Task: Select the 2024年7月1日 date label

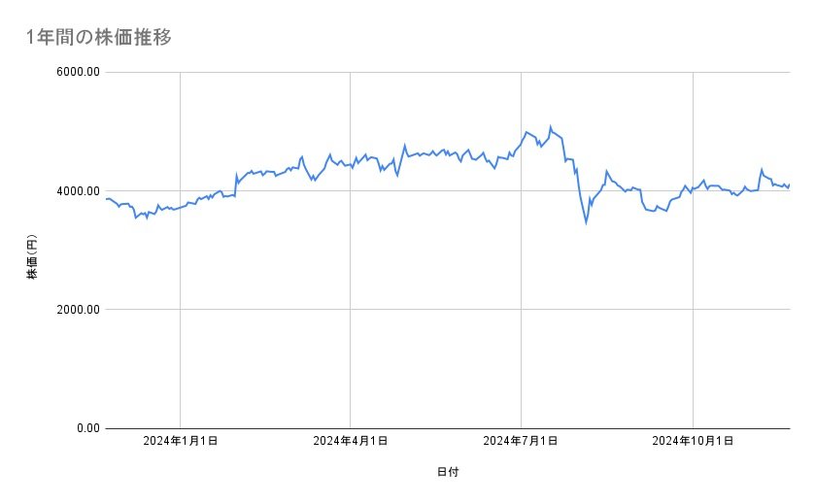Action: (x=521, y=442)
